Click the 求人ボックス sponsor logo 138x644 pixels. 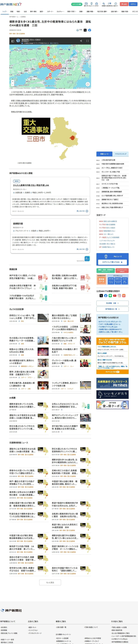coord(87,258)
